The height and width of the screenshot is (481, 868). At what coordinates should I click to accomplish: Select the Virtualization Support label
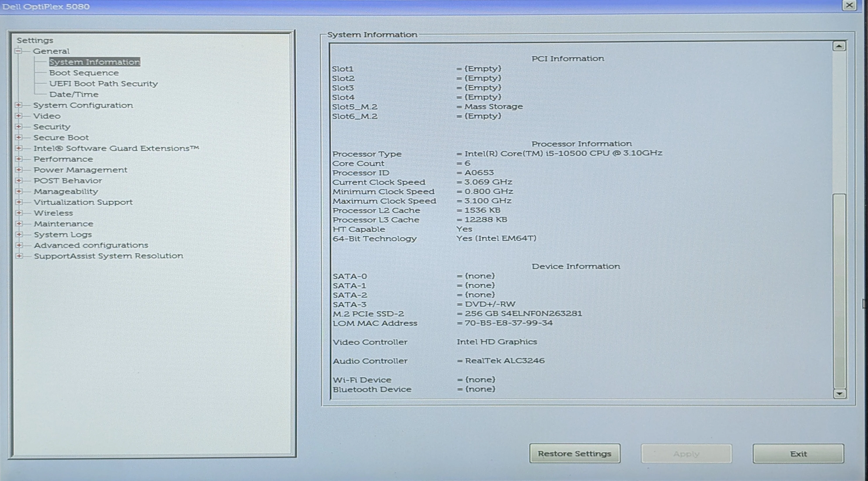click(83, 202)
